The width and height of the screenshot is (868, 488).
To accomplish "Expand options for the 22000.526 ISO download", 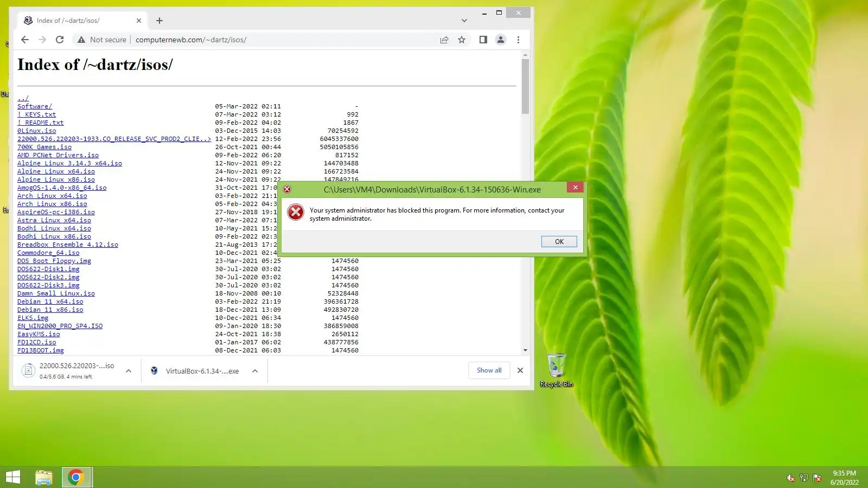I will click(x=129, y=371).
